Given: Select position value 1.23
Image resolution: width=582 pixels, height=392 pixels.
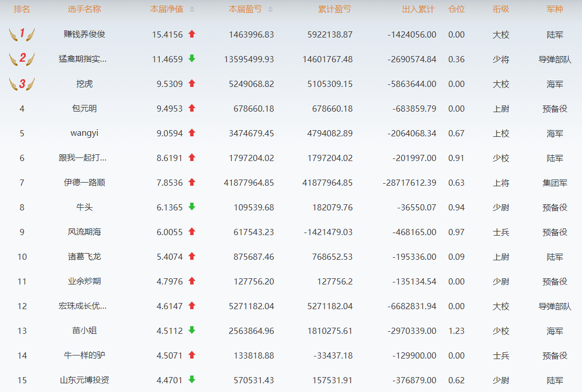Looking at the screenshot, I should tap(456, 331).
